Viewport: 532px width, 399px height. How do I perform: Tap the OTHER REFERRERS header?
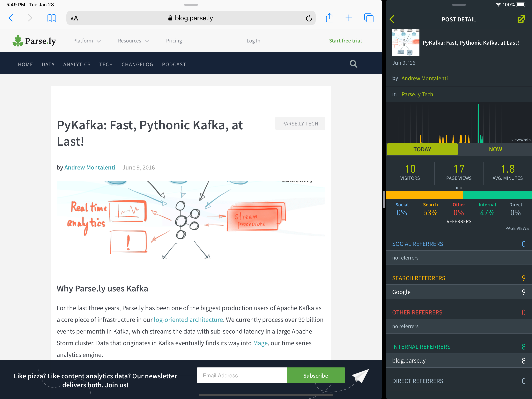coord(417,312)
